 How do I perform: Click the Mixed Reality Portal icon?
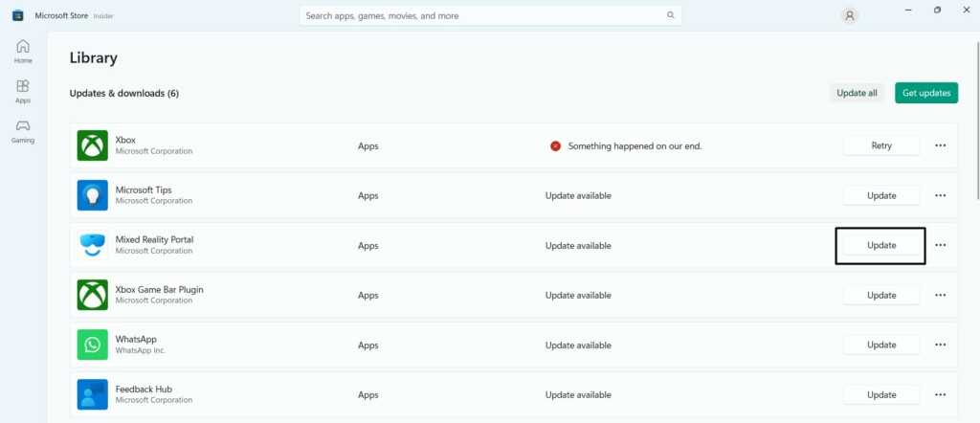coord(93,245)
